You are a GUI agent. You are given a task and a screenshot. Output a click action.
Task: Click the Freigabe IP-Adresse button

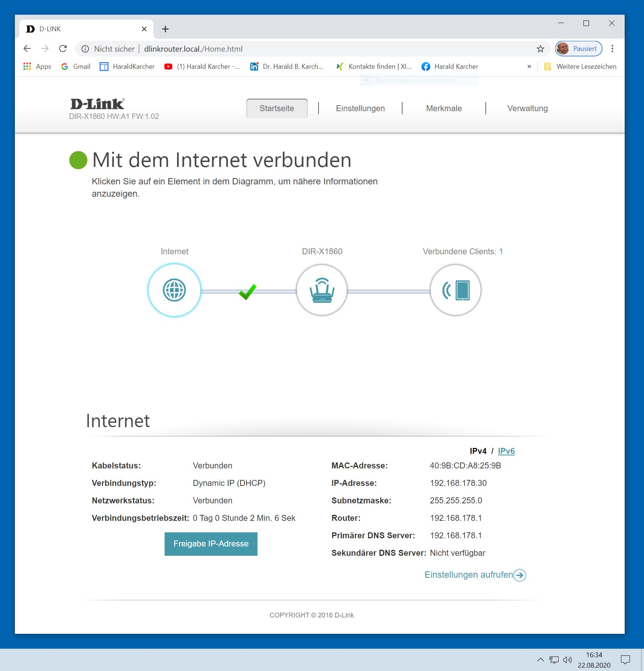tap(211, 544)
